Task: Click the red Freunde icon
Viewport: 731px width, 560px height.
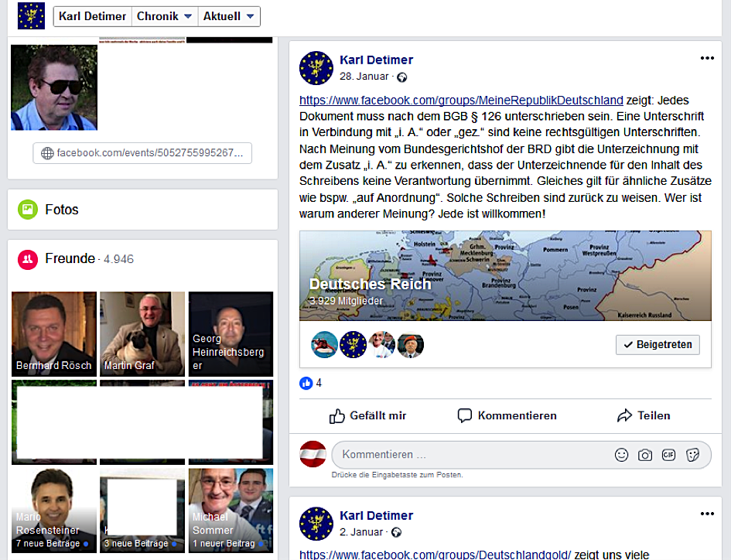Action: pyautogui.click(x=28, y=259)
